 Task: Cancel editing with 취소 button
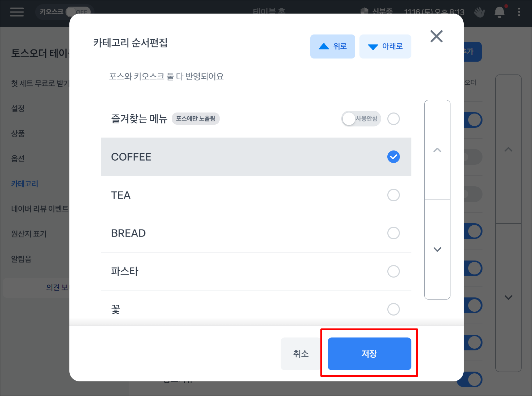[301, 354]
